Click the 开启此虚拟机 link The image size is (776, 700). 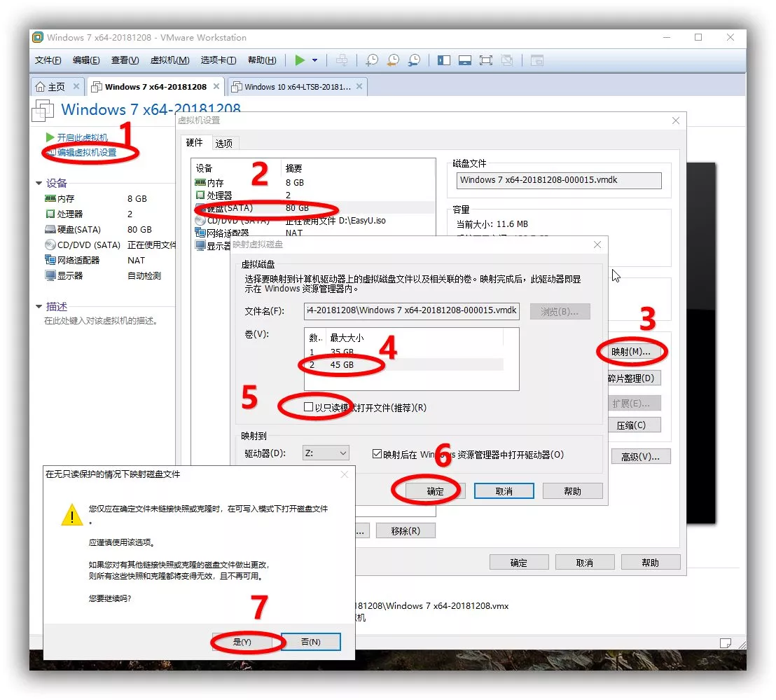(x=82, y=137)
